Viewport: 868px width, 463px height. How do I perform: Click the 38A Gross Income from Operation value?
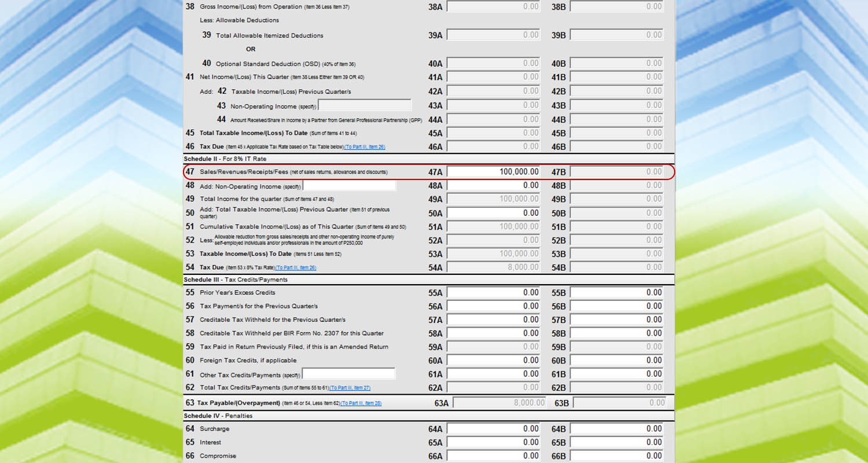click(494, 7)
